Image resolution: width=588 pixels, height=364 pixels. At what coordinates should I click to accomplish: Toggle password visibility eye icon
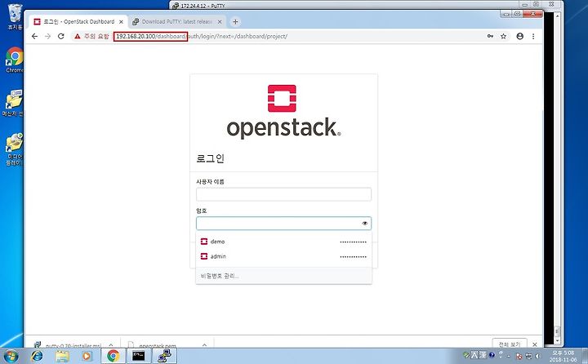[x=364, y=224]
